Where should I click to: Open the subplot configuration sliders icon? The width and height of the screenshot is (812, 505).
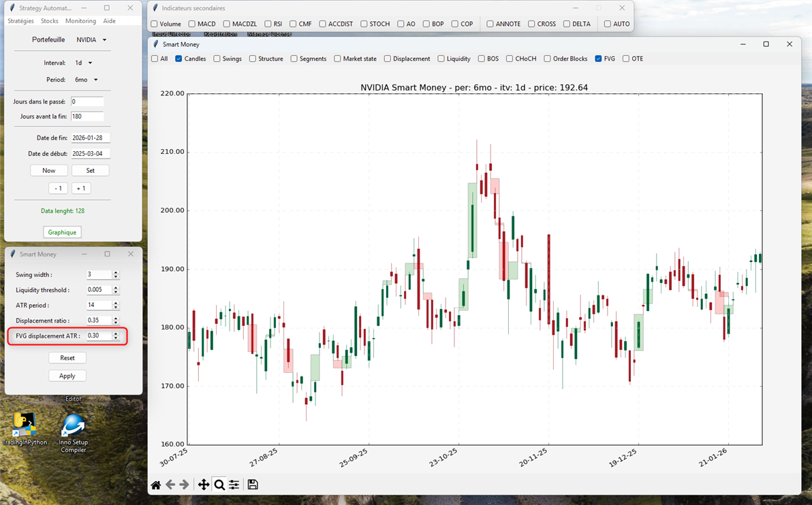coord(234,485)
